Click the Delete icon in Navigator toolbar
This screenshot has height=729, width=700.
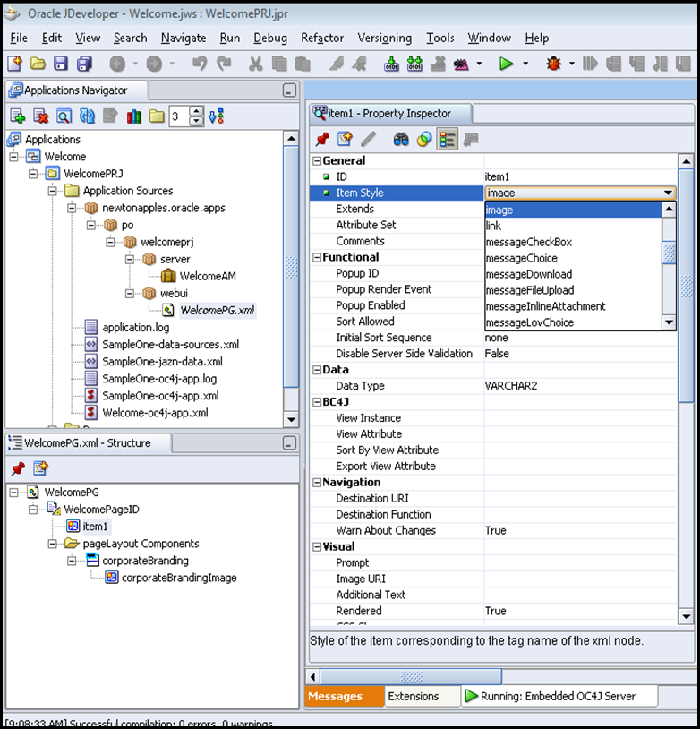[x=41, y=116]
